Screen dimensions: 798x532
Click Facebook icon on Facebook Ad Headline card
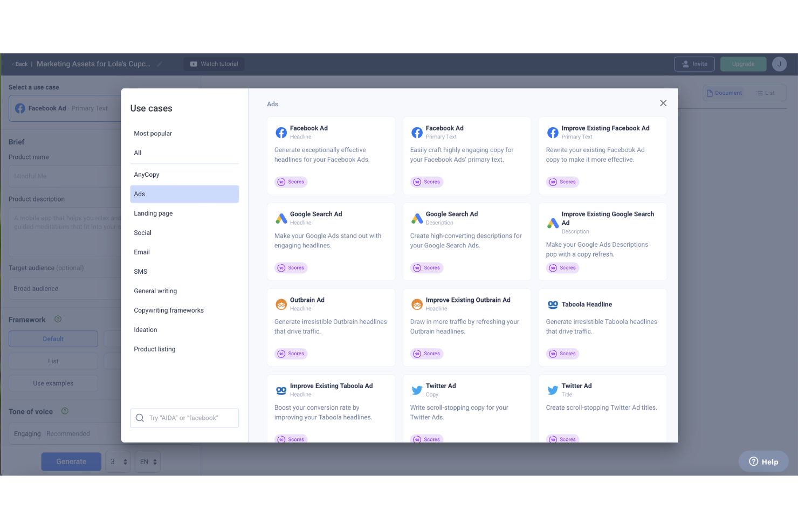(x=281, y=133)
